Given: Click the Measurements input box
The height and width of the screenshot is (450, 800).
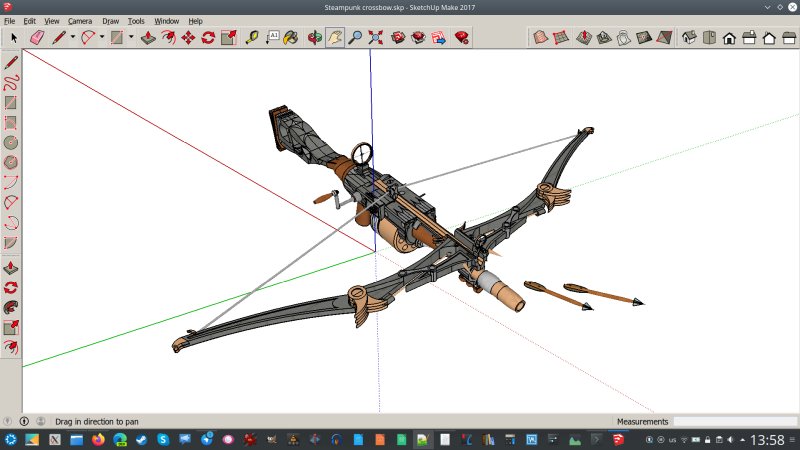Looking at the screenshot, I should point(734,422).
